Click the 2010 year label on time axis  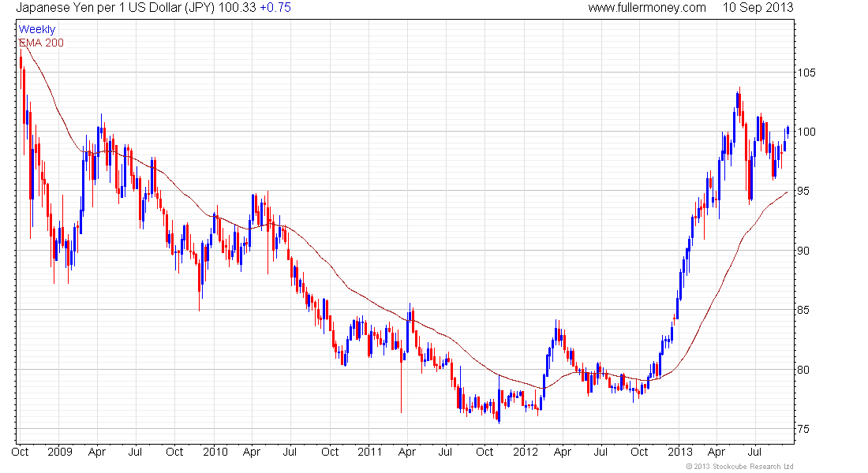point(215,452)
